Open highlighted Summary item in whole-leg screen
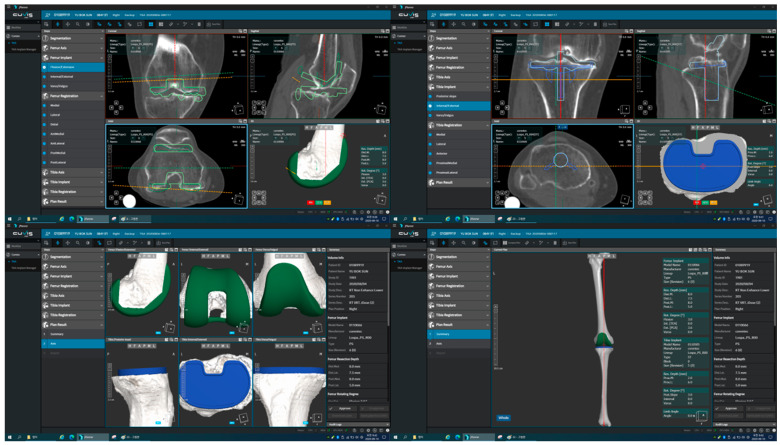 459,334
